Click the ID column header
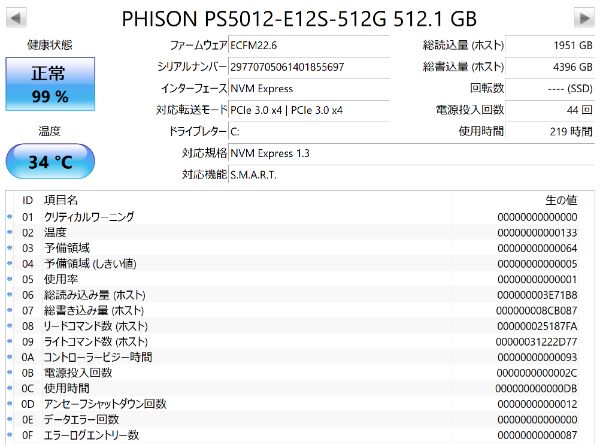The width and height of the screenshot is (600, 445). 28,200
